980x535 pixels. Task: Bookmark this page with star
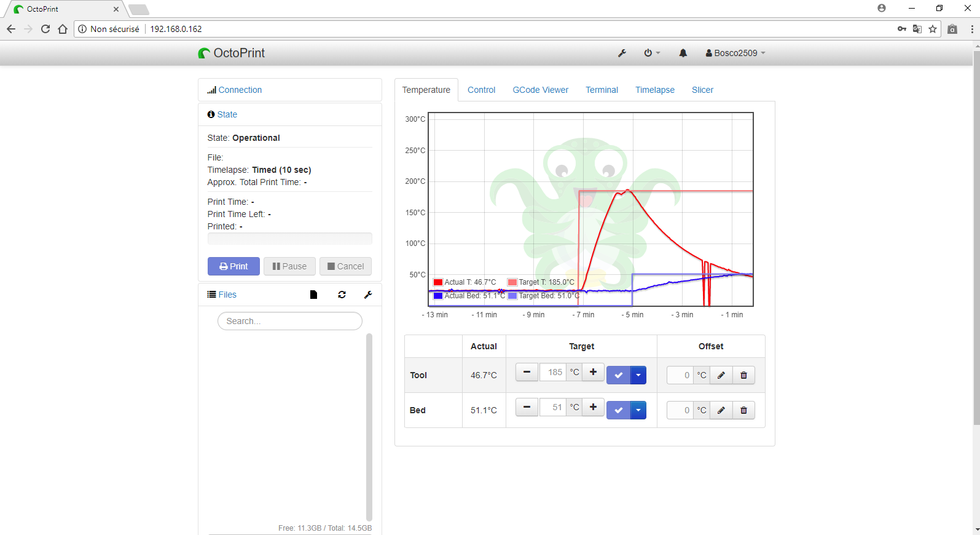(933, 29)
